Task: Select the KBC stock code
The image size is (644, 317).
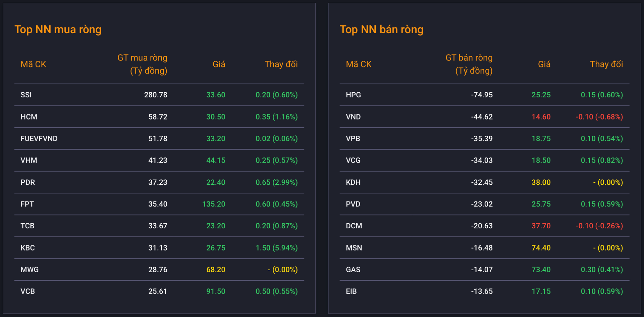Action: [28, 248]
